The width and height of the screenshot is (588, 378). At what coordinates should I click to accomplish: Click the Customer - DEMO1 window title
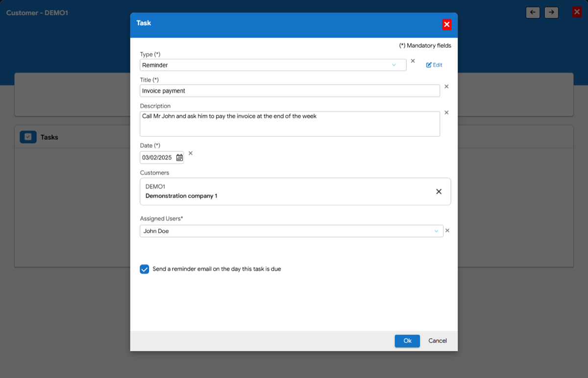pyautogui.click(x=37, y=13)
